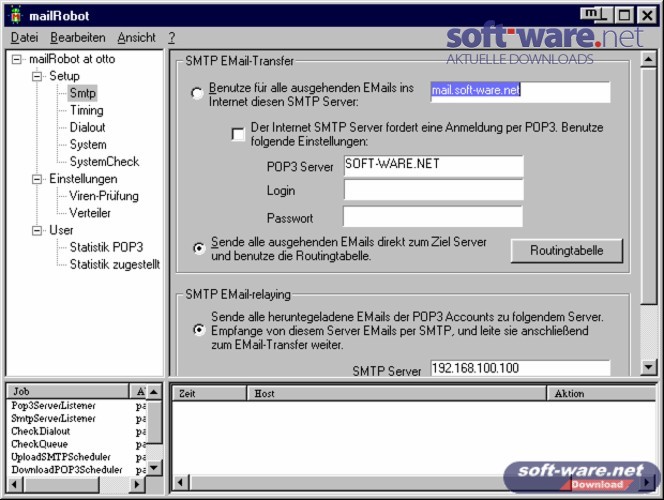Click settings panel scroll up arrow
The image size is (664, 500).
[x=648, y=59]
